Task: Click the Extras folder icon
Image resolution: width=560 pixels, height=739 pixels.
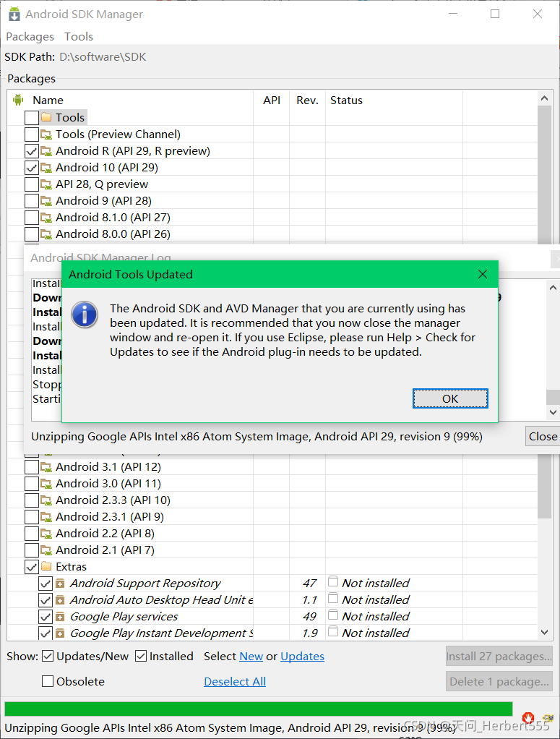Action: coord(46,566)
